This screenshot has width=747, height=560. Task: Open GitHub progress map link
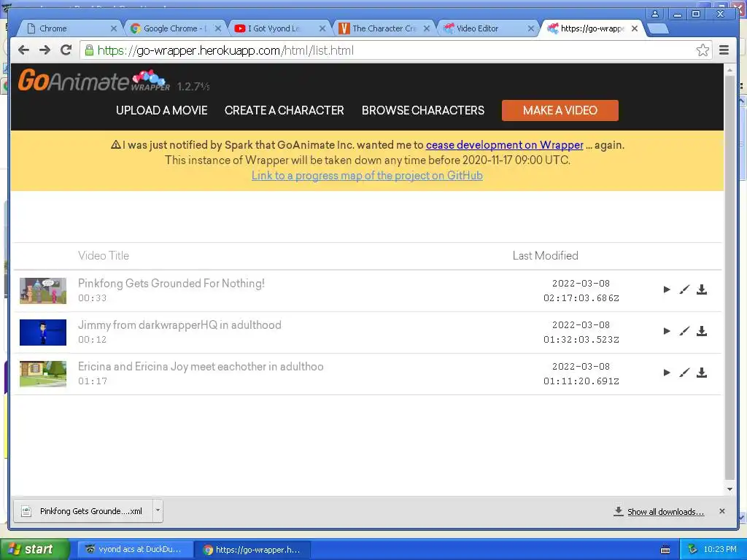(x=368, y=175)
